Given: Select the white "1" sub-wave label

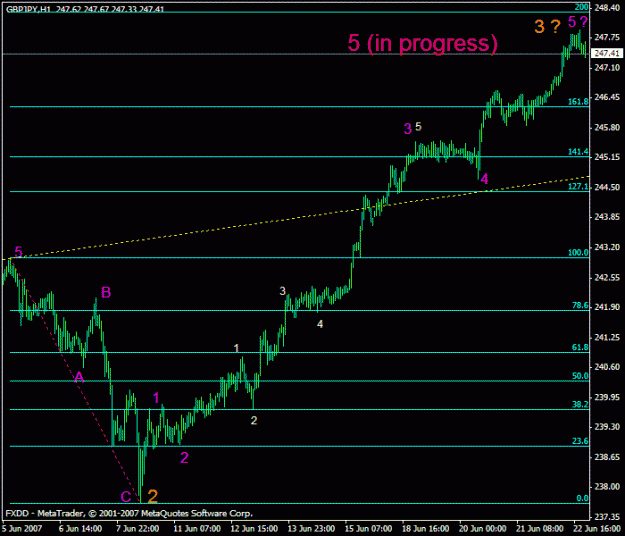Looking at the screenshot, I should click(236, 348).
